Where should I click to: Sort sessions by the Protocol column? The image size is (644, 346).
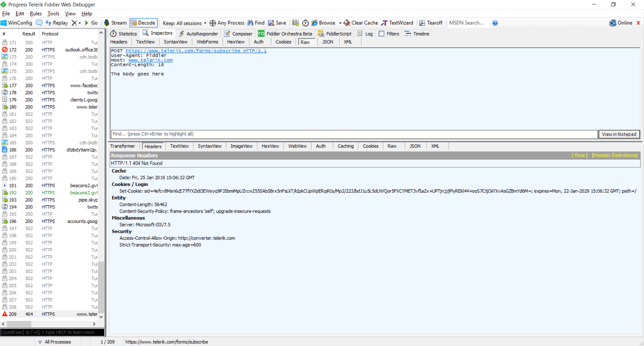tap(50, 34)
